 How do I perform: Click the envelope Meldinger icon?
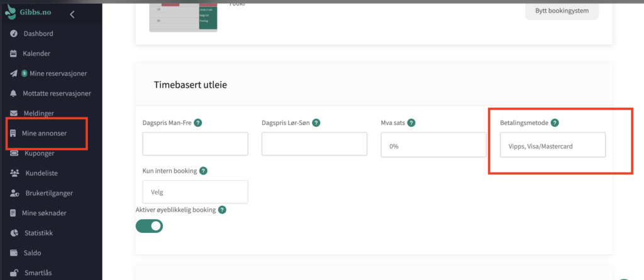coord(13,113)
